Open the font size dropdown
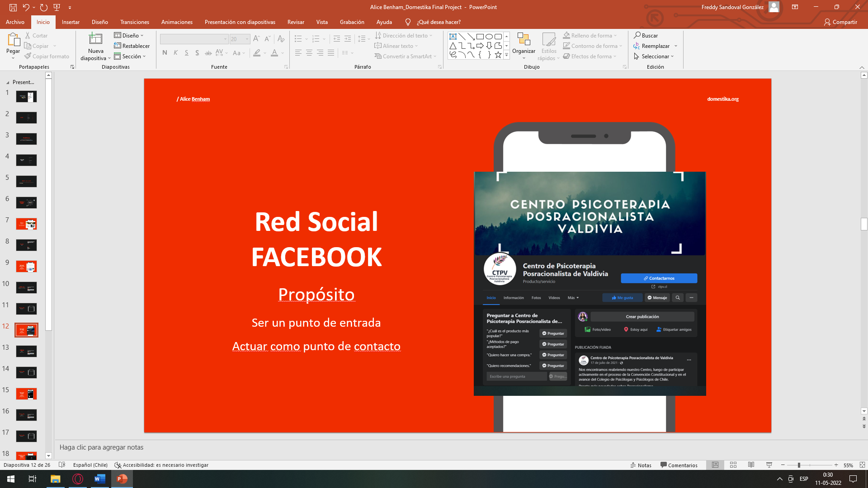Viewport: 868px width, 488px height. (247, 39)
